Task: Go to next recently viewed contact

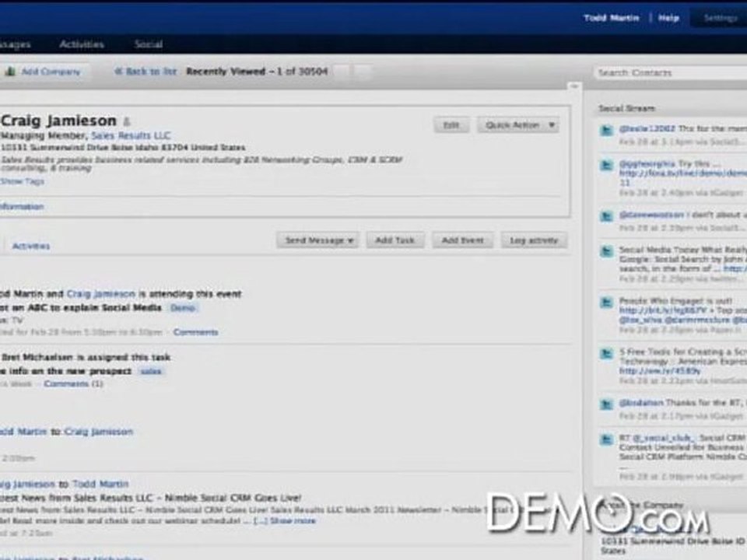Action: [363, 72]
